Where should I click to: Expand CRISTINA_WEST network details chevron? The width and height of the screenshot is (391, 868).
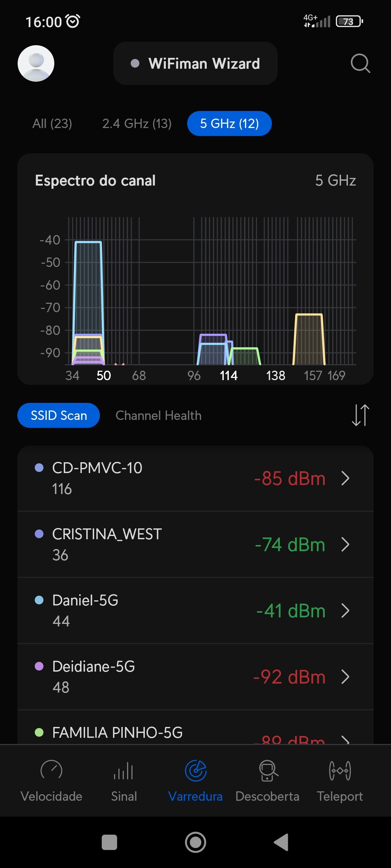pos(346,544)
